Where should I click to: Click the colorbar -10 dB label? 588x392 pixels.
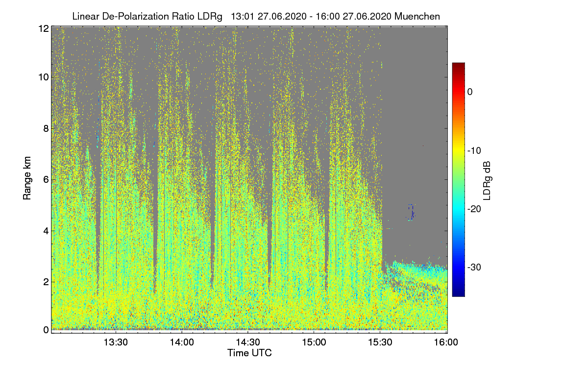pos(473,150)
